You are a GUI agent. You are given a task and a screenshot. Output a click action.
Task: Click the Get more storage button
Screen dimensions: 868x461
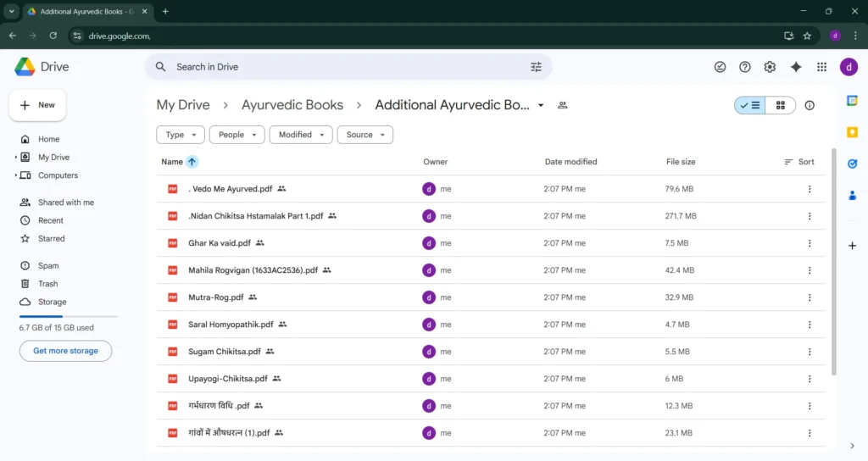click(x=65, y=351)
